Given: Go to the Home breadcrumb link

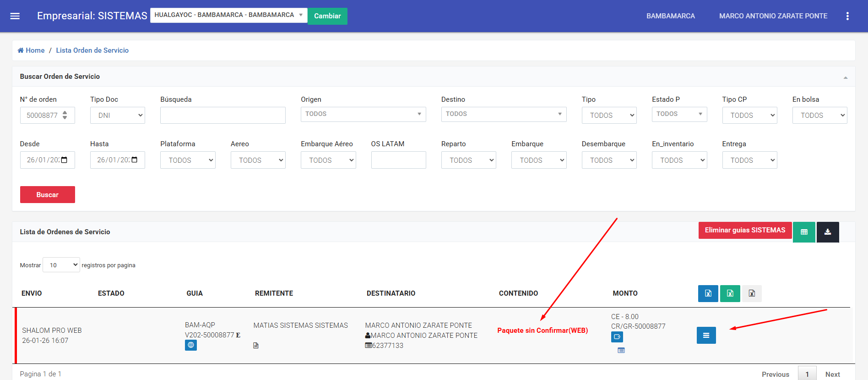Looking at the screenshot, I should [x=35, y=50].
